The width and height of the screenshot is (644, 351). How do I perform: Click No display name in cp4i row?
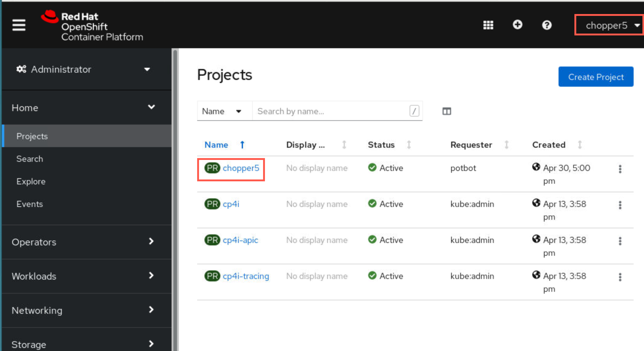tap(317, 204)
